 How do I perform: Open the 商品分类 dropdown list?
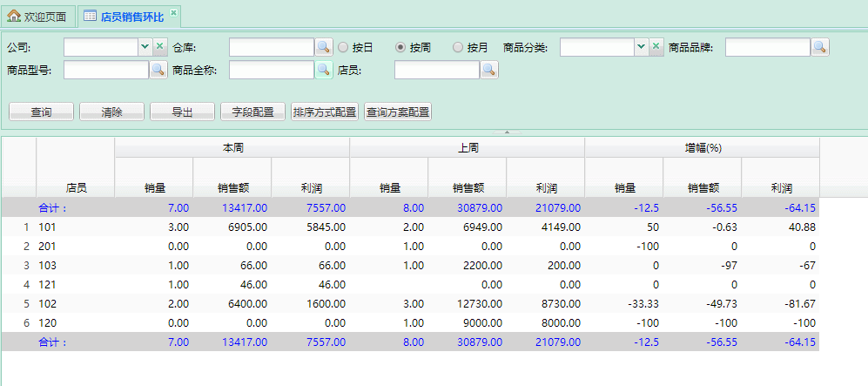641,47
